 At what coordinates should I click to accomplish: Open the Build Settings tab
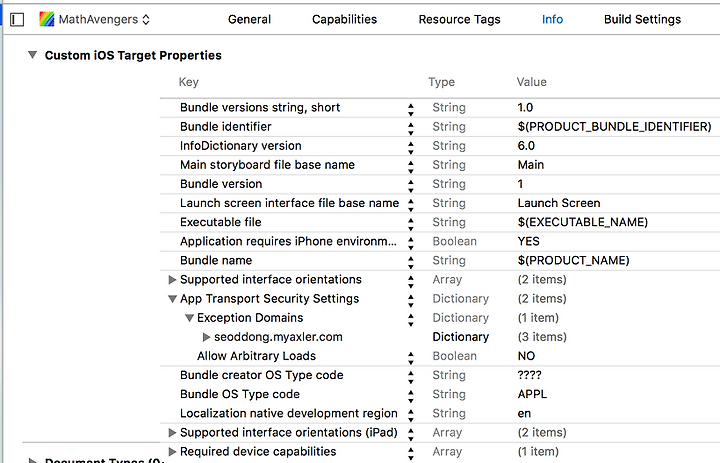(x=642, y=19)
